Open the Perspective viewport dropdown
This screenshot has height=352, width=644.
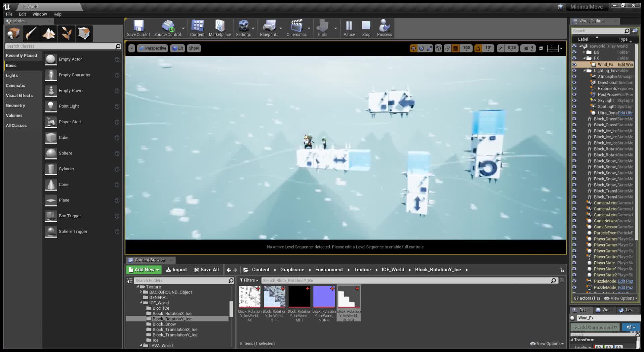153,48
